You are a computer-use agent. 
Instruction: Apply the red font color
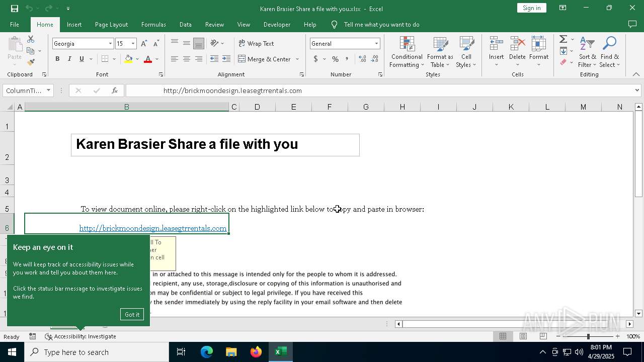(148, 59)
